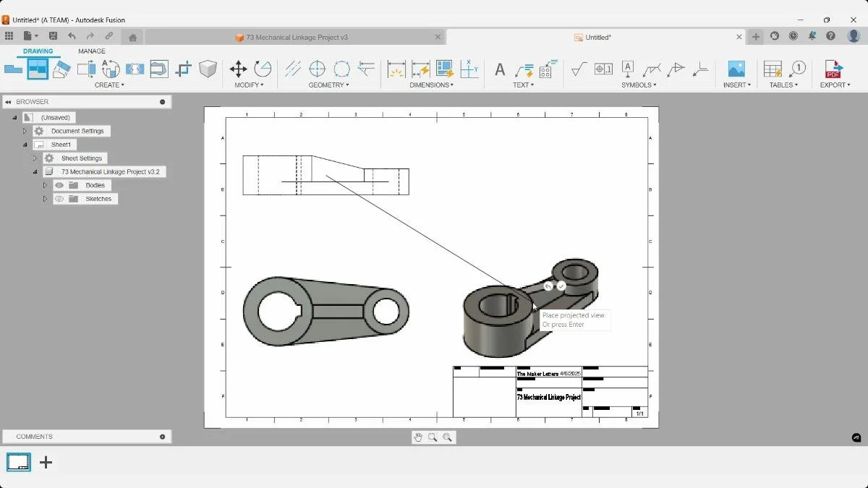This screenshot has width=868, height=488.
Task: Select the Projected View tool
Action: coord(38,69)
